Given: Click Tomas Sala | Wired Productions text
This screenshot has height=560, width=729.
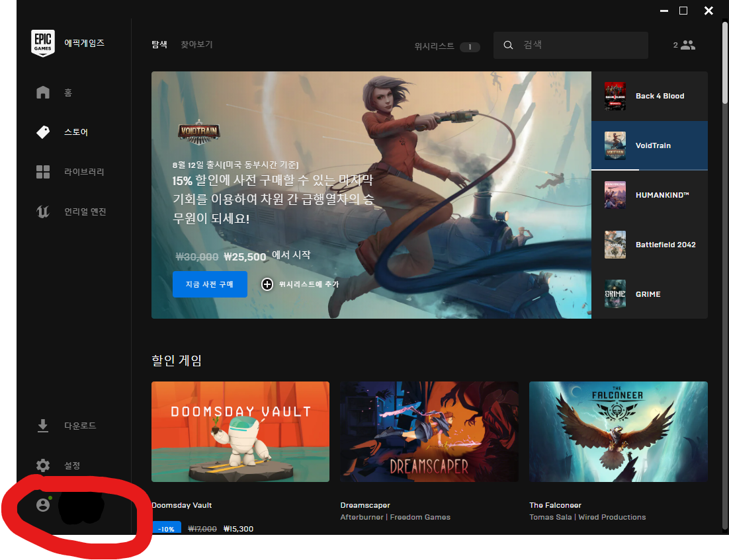Looking at the screenshot, I should (587, 517).
